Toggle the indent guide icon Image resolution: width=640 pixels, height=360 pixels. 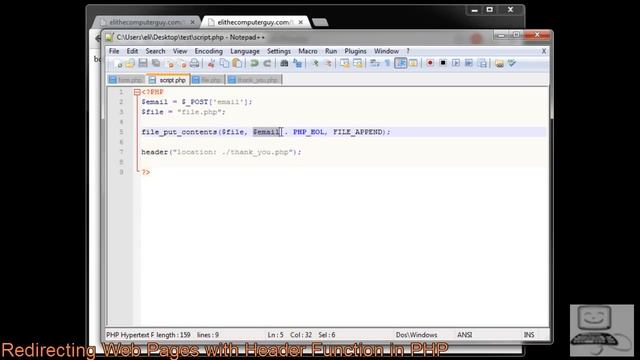click(400, 63)
